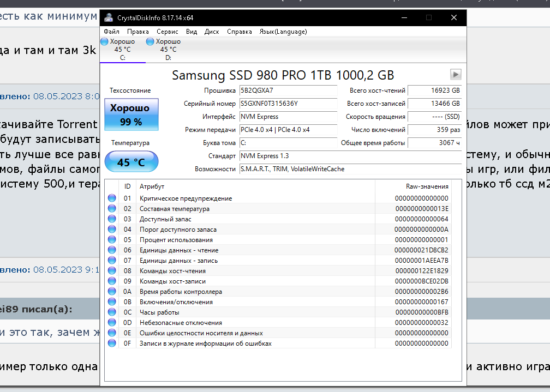Click the Интерфейс field NVM Express
Viewport: 550px width, 392px height.
point(288,117)
